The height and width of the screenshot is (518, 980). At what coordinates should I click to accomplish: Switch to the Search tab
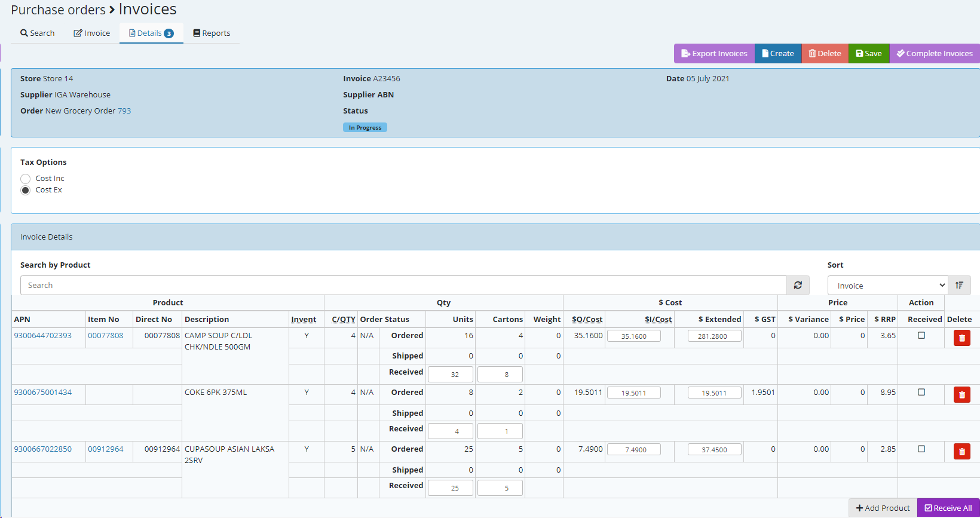(38, 33)
